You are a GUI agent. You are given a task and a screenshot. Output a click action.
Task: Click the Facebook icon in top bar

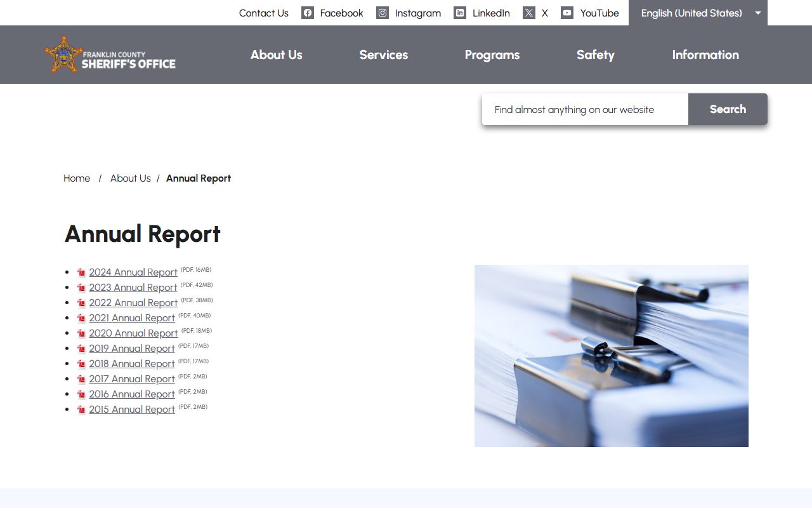tap(308, 13)
